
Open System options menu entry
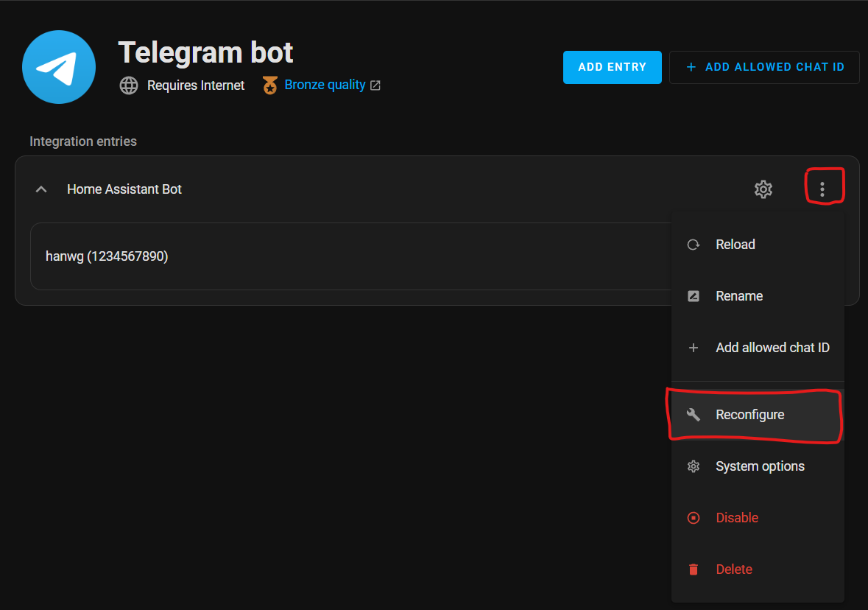pyautogui.click(x=758, y=466)
